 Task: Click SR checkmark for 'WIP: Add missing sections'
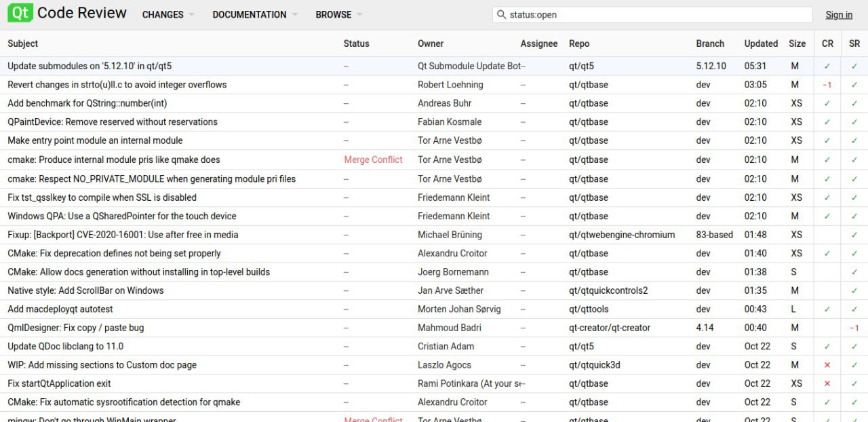854,365
